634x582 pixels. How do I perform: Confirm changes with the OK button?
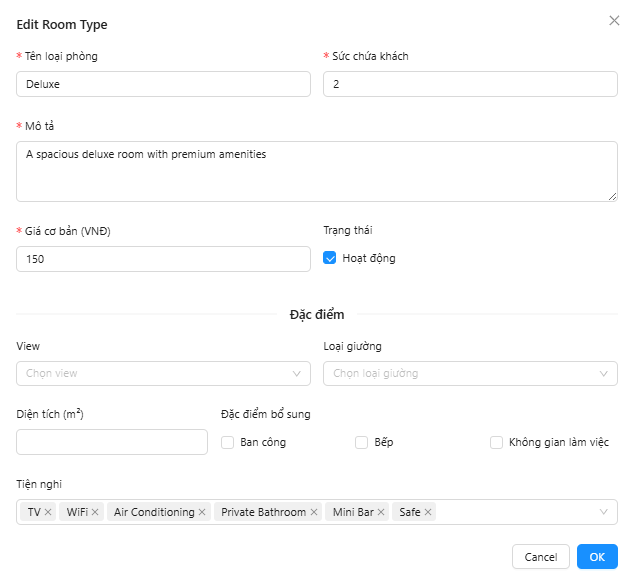pyautogui.click(x=597, y=557)
